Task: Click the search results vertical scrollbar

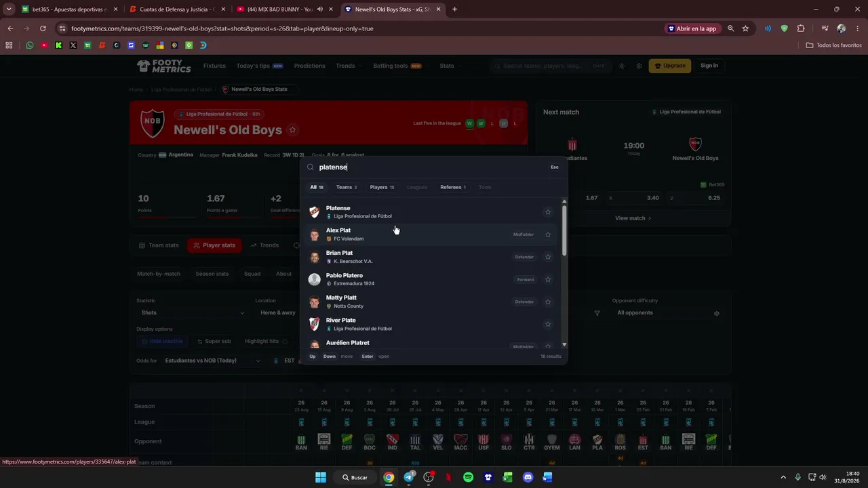Action: (564, 230)
